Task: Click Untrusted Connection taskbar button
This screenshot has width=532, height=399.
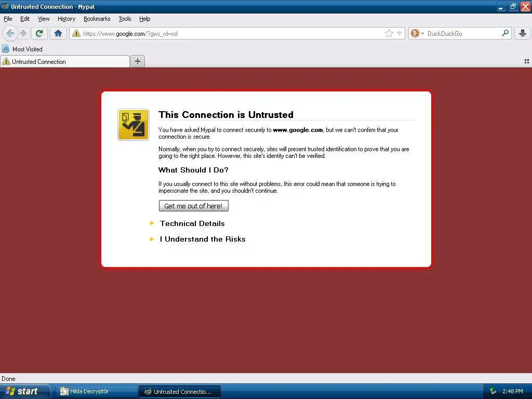Action: click(x=179, y=392)
